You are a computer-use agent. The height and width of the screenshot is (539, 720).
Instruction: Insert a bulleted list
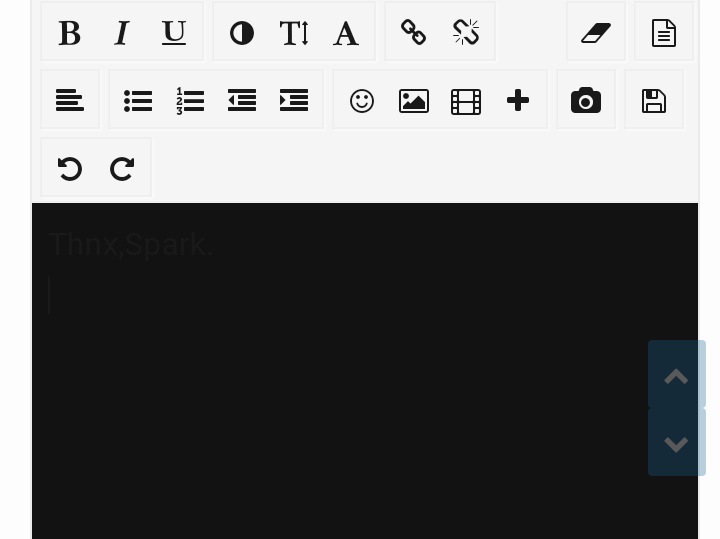[138, 101]
